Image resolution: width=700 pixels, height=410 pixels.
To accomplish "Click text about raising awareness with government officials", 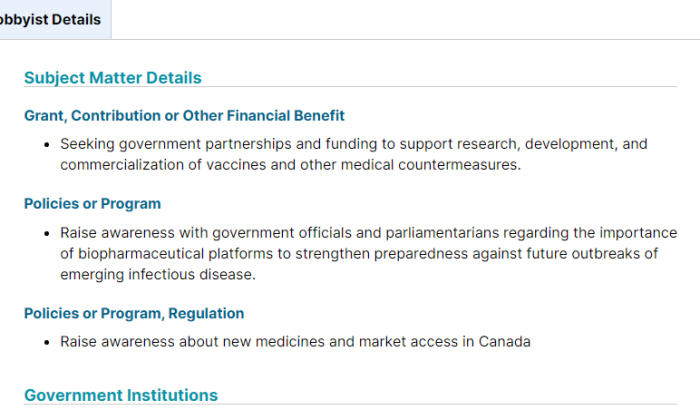I will pos(369,233).
